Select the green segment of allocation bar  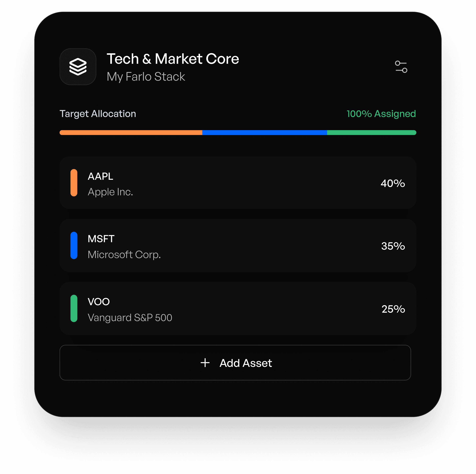[372, 133]
